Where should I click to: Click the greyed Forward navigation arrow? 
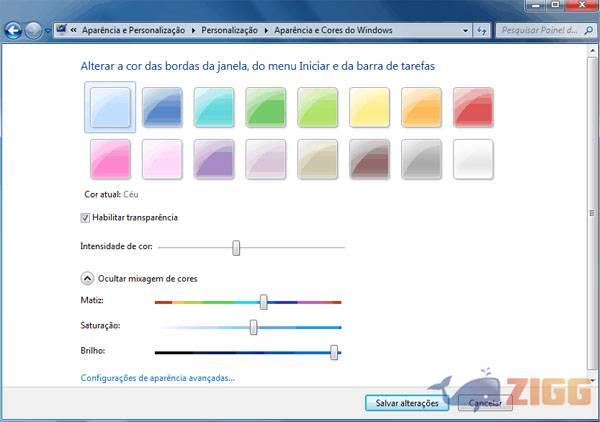tap(33, 31)
